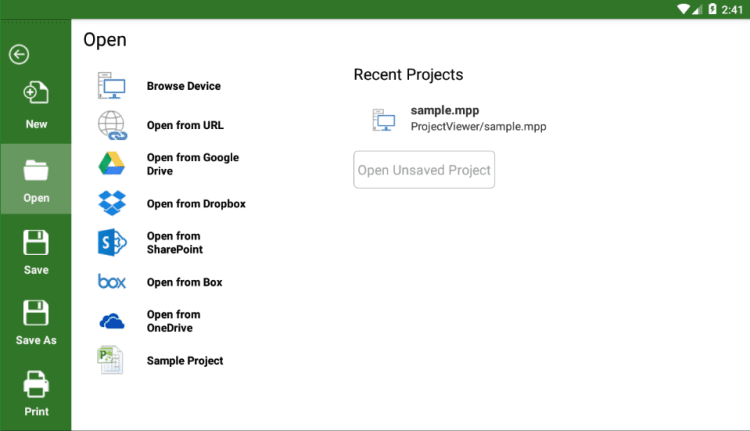Image resolution: width=750 pixels, height=431 pixels.
Task: Select Open from Dropbox entry
Action: point(196,204)
